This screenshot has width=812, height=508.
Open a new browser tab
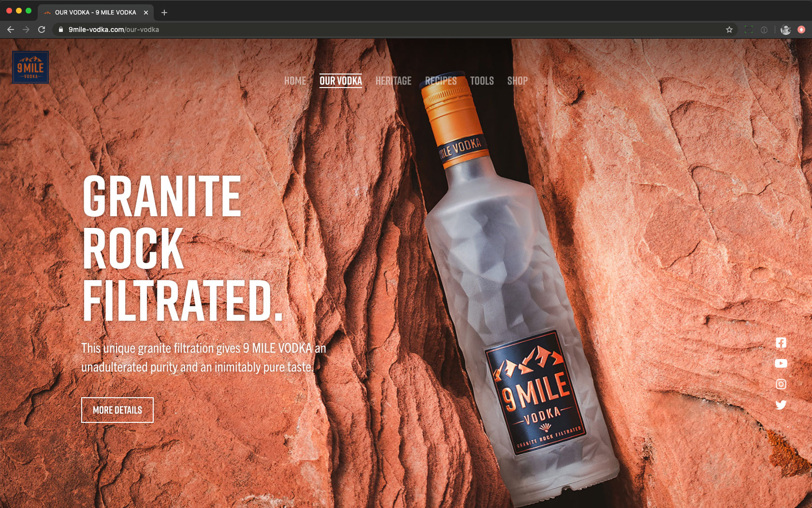(x=164, y=13)
